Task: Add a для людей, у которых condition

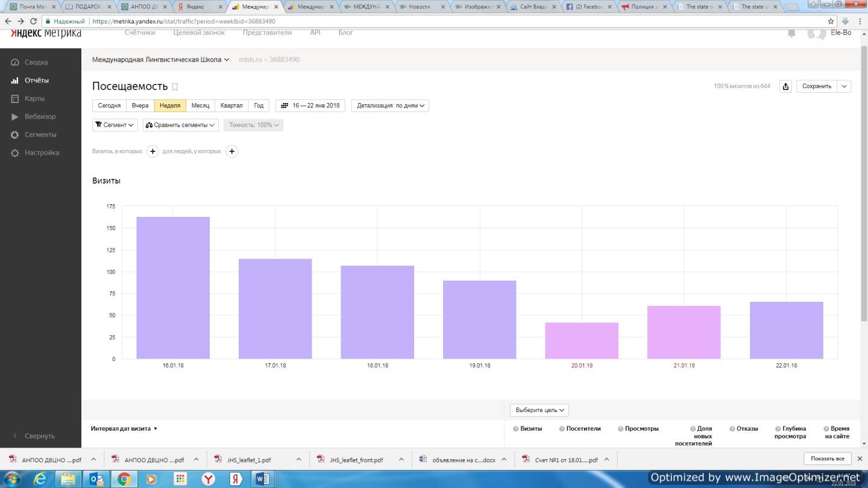Action: point(231,151)
